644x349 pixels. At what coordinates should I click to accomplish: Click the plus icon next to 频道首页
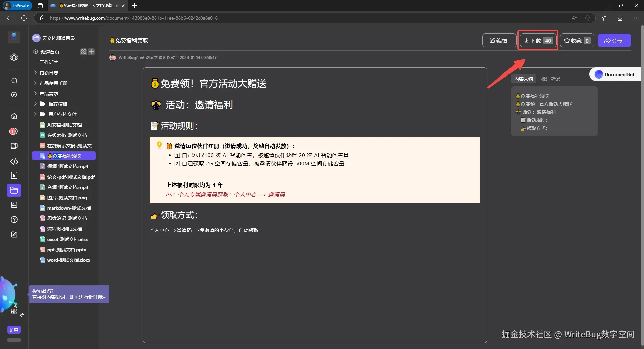(91, 52)
